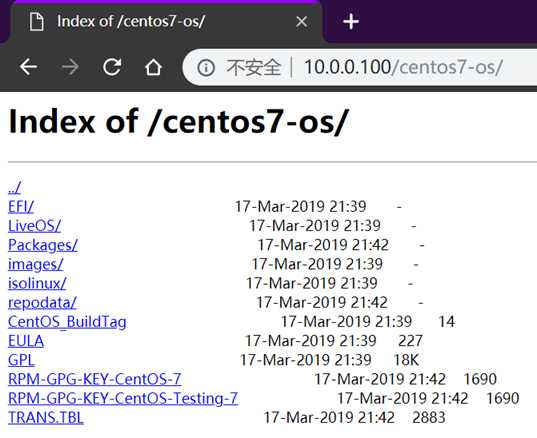The width and height of the screenshot is (537, 438).
Task: Click the 1690 size of RPM-GPG-KEY-CentOS-7
Action: coord(480,379)
